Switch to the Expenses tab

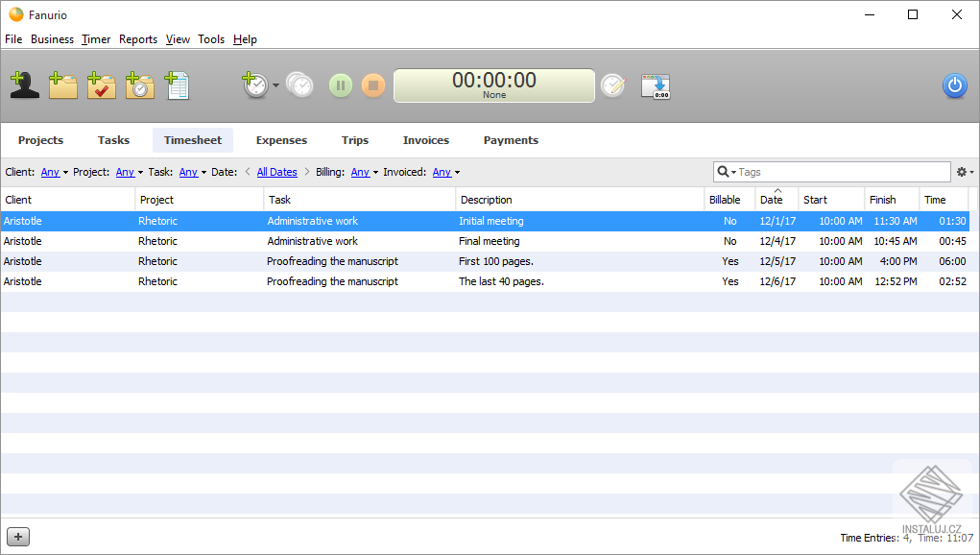281,140
